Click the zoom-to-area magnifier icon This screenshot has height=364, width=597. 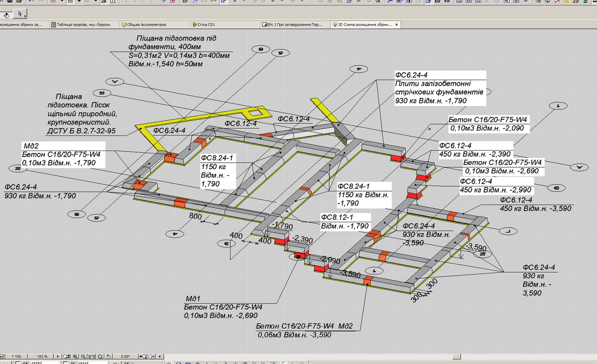(66, 357)
